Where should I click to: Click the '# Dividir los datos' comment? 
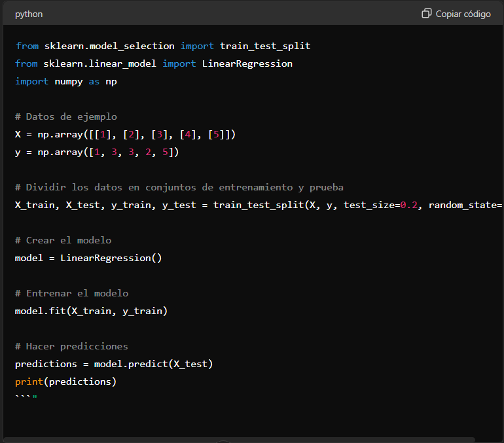pos(179,187)
